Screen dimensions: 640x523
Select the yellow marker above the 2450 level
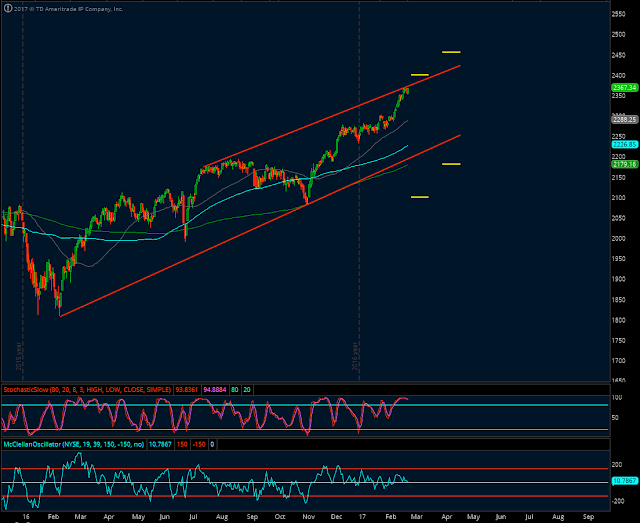(451, 52)
